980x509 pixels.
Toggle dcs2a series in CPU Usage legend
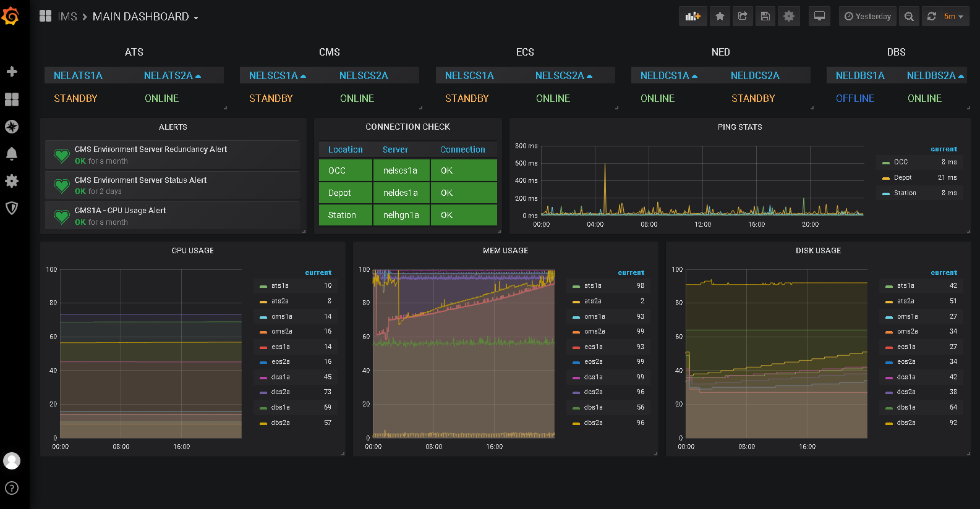pyautogui.click(x=281, y=392)
